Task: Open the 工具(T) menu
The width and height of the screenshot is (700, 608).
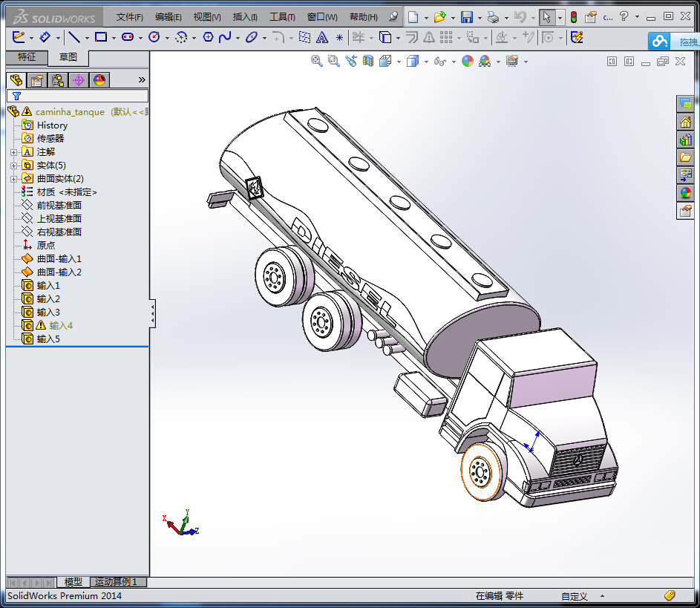Action: [x=281, y=17]
